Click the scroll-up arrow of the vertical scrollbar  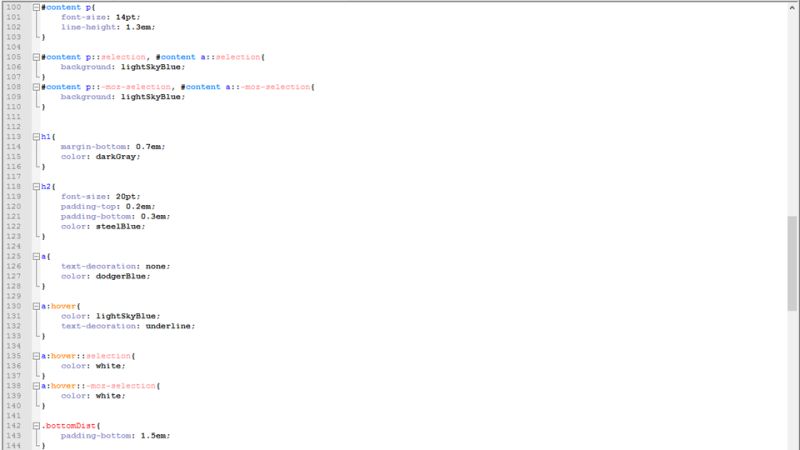tap(792, 8)
